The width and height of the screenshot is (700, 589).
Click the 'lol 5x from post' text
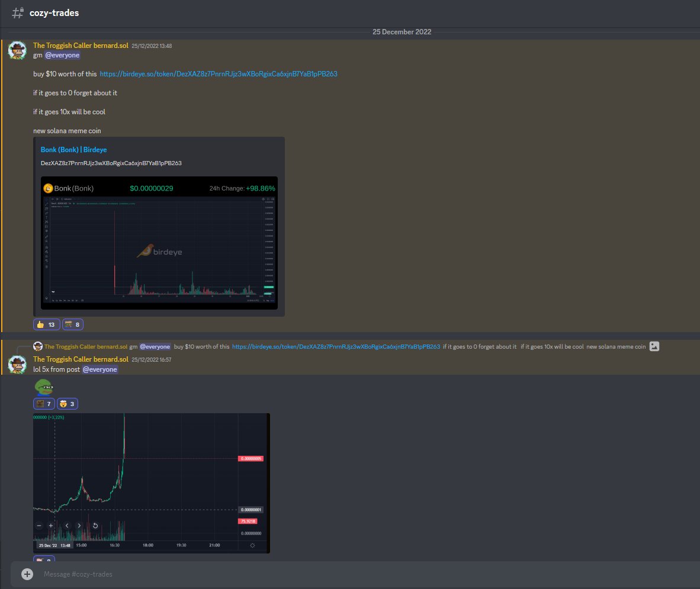57,369
